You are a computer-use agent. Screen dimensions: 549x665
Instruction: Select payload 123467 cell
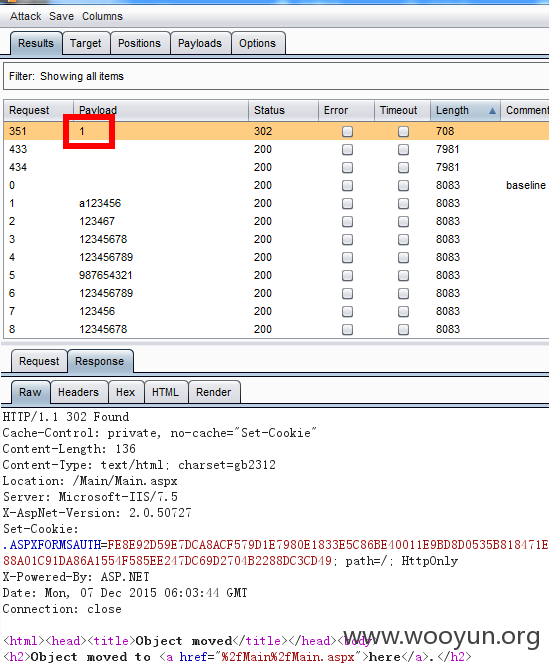click(97, 221)
